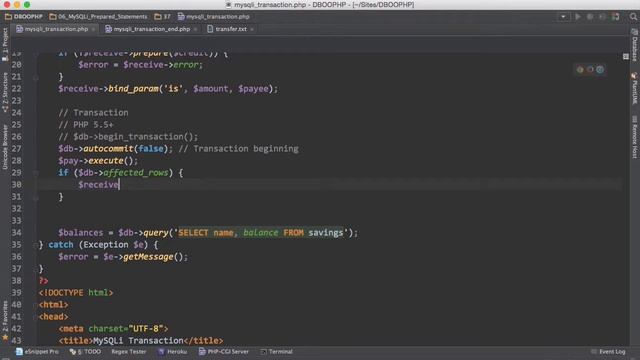This screenshot has height=360, width=640.
Task: Click $pay->execute() on line 28
Action: click(x=98, y=160)
